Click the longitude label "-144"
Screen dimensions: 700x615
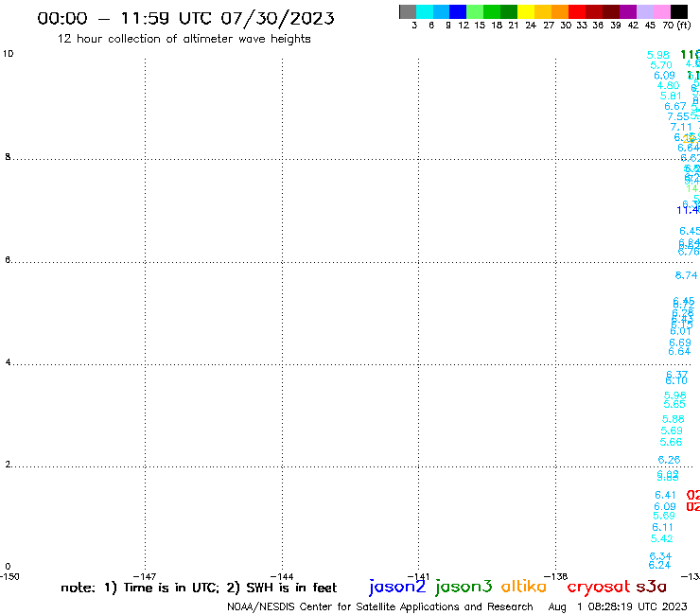(282, 576)
